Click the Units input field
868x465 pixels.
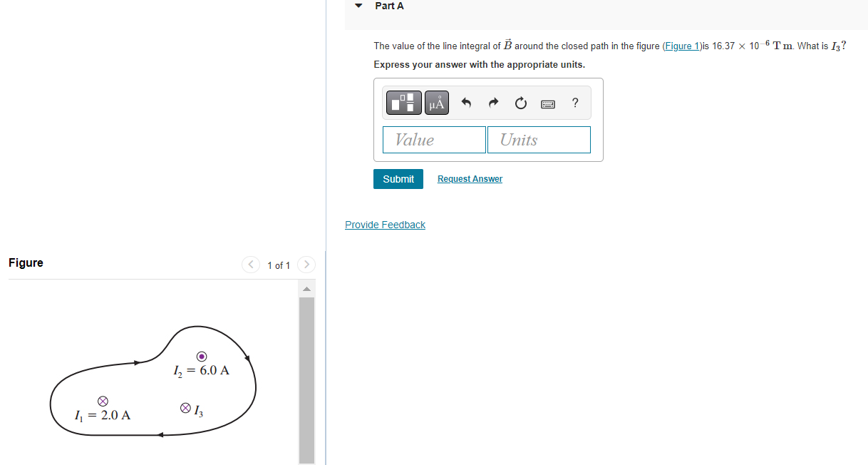[x=539, y=140]
